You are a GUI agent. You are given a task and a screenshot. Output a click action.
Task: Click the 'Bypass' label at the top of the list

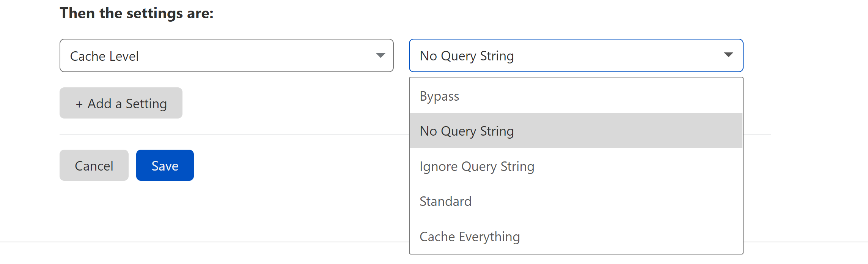(x=439, y=96)
